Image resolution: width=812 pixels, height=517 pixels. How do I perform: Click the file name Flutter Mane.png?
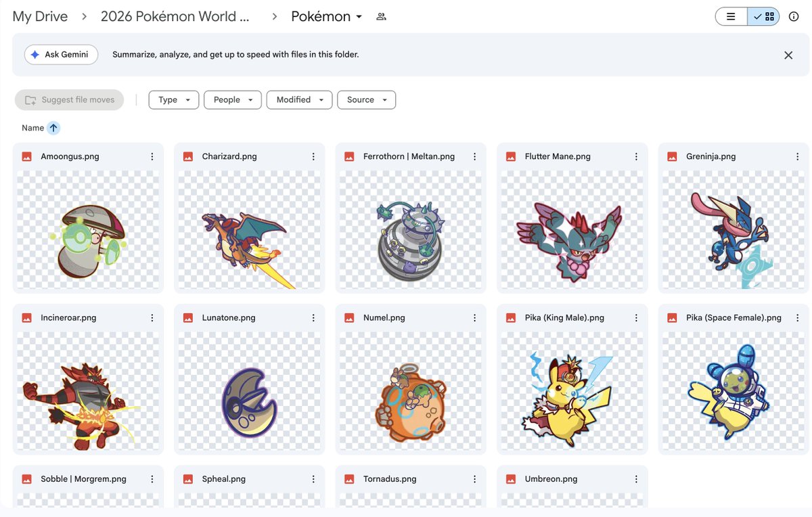click(558, 156)
